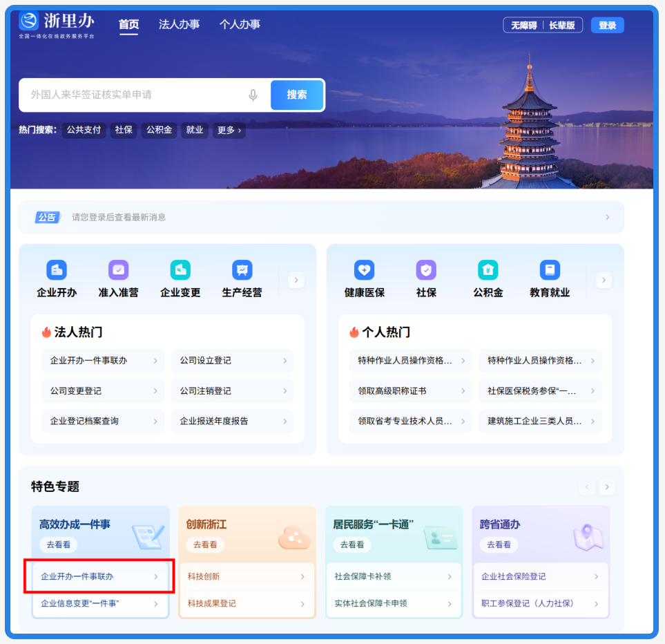
Task: Click the 登录 button
Action: [607, 26]
